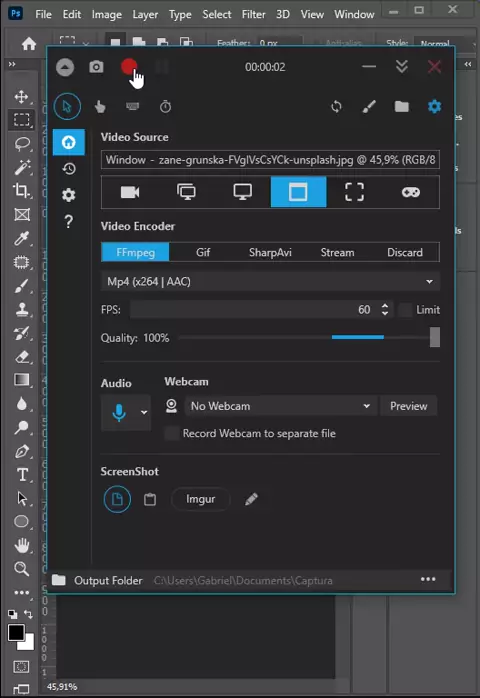Viewport: 480px width, 698px height.
Task: Set the Quality slider thumb
Action: (x=435, y=337)
